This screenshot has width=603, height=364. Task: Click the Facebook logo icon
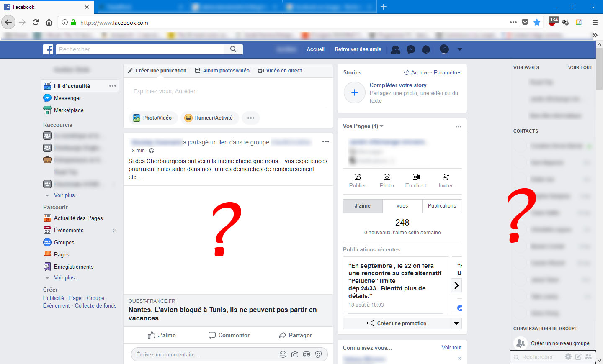pos(48,49)
